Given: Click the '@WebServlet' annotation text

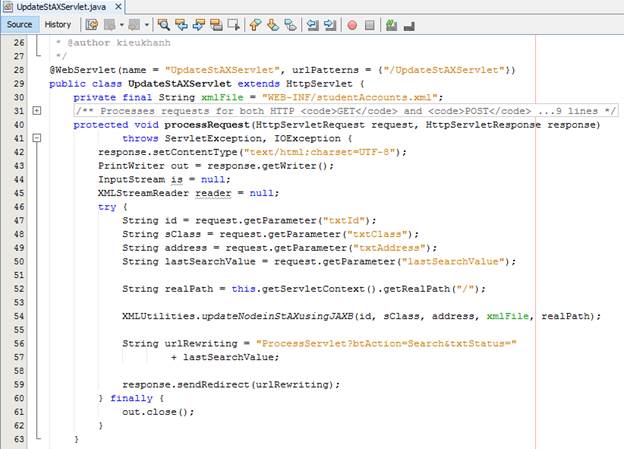Looking at the screenshot, I should 82,70.
